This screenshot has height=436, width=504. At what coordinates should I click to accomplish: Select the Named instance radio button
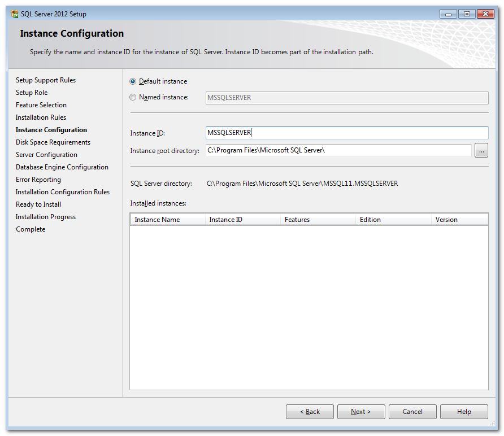pyautogui.click(x=133, y=97)
